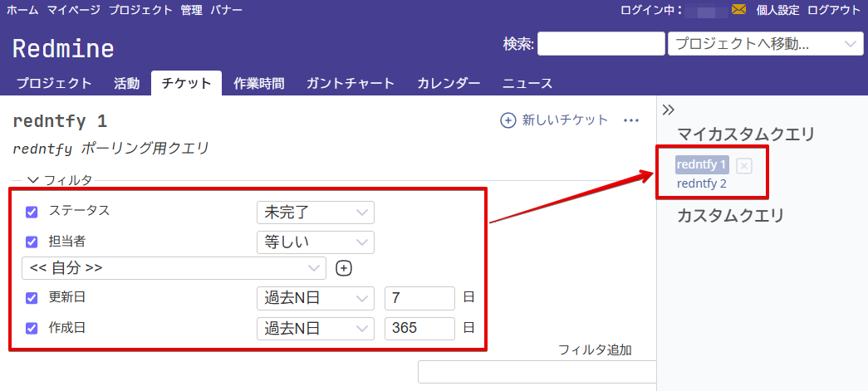This screenshot has width=868, height=391.
Task: Click the mail envelope icon in header
Action: click(x=738, y=9)
